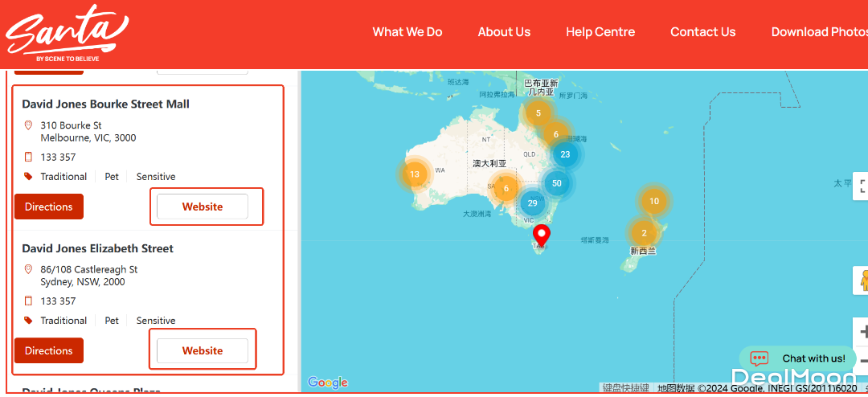Click the blue 23 cluster marker
The height and width of the screenshot is (397, 868).
(565, 154)
